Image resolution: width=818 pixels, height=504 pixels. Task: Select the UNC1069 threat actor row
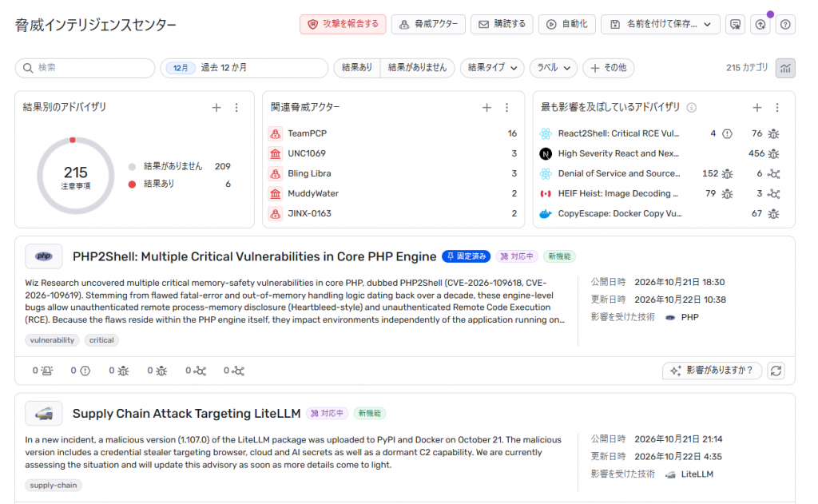(x=393, y=153)
